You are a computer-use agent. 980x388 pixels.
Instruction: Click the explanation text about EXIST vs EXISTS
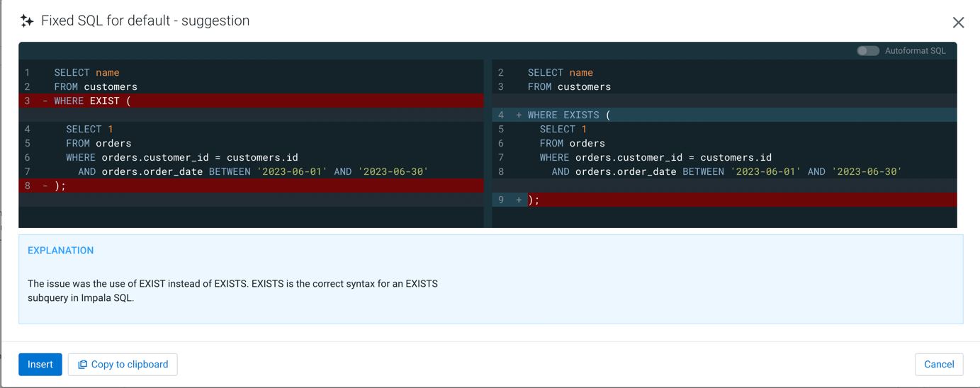point(232,290)
